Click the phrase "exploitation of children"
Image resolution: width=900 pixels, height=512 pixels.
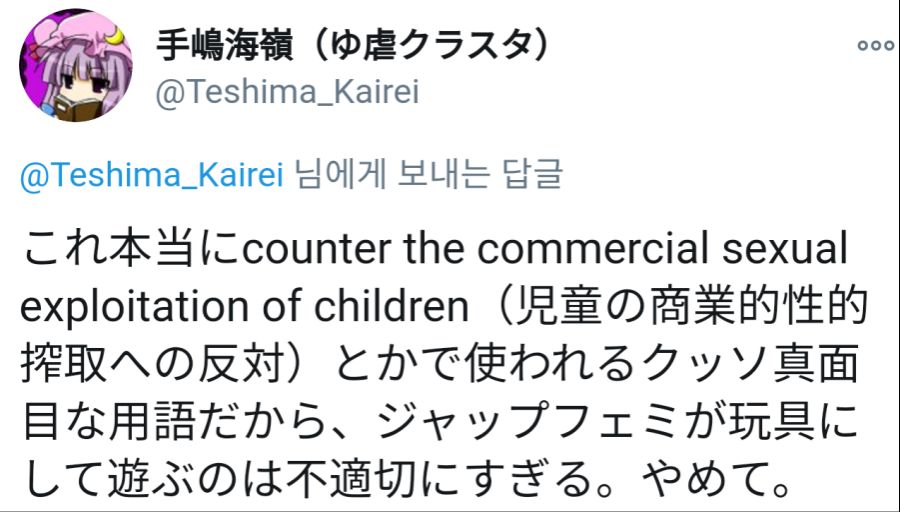(244, 307)
